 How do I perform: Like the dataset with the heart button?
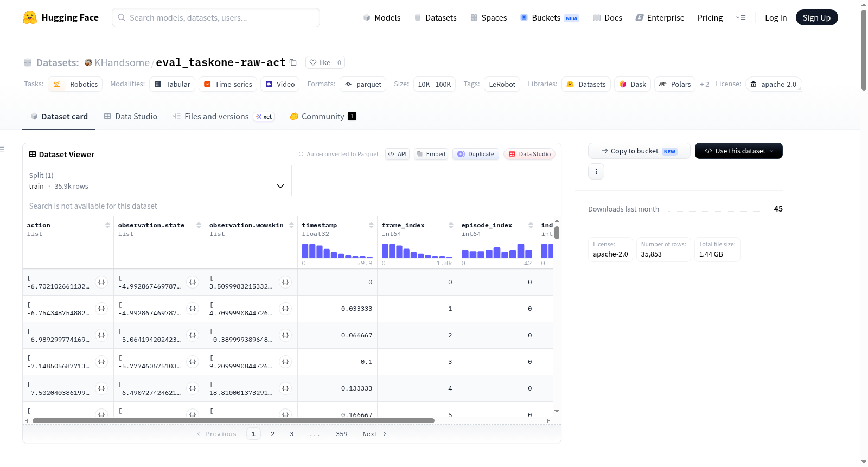320,62
